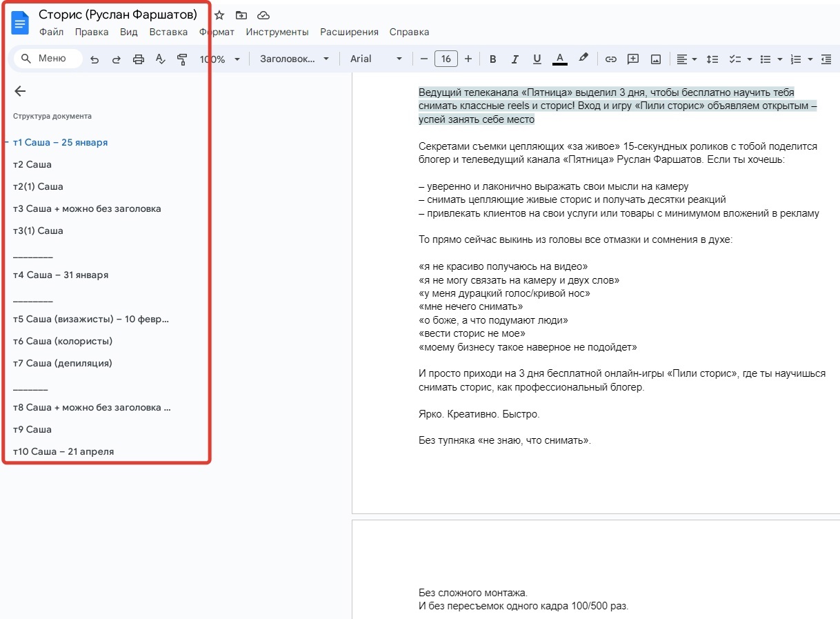
Task: Click the Структура документа label
Action: pyautogui.click(x=52, y=116)
